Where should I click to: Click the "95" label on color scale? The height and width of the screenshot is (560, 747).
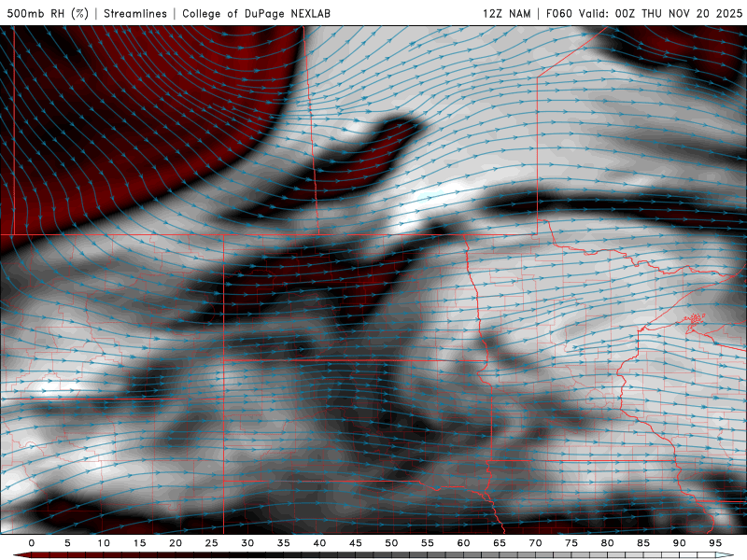tap(714, 543)
